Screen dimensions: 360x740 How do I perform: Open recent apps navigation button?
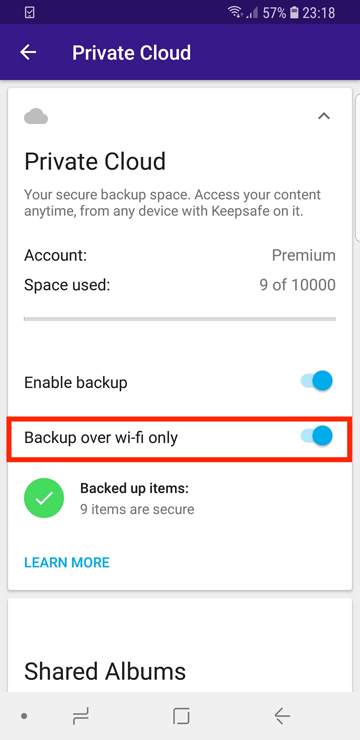[x=81, y=716]
